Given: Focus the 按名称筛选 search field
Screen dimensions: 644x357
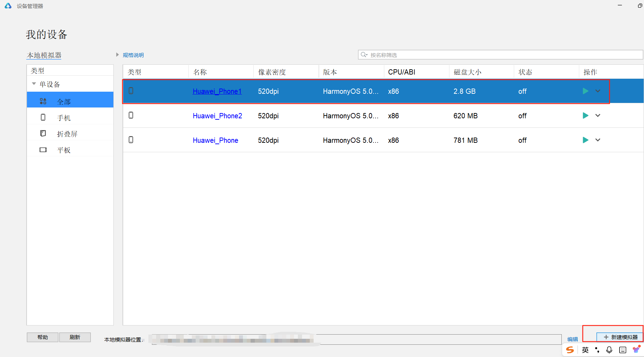Looking at the screenshot, I should (500, 55).
